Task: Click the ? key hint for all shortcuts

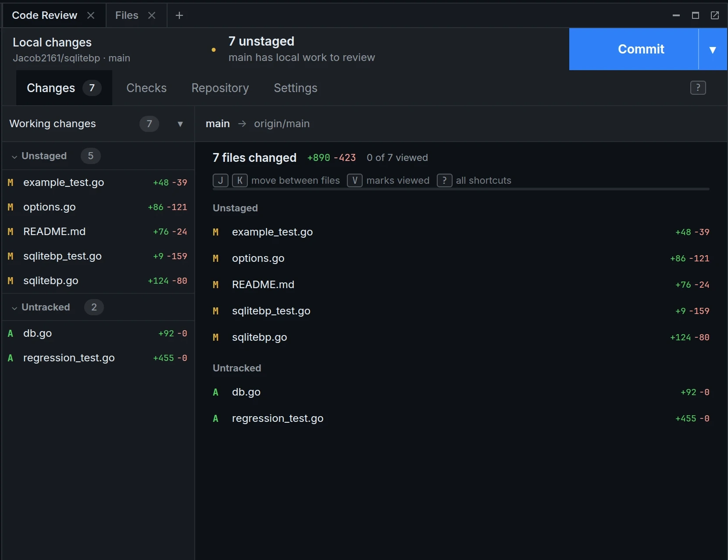Action: [x=444, y=180]
